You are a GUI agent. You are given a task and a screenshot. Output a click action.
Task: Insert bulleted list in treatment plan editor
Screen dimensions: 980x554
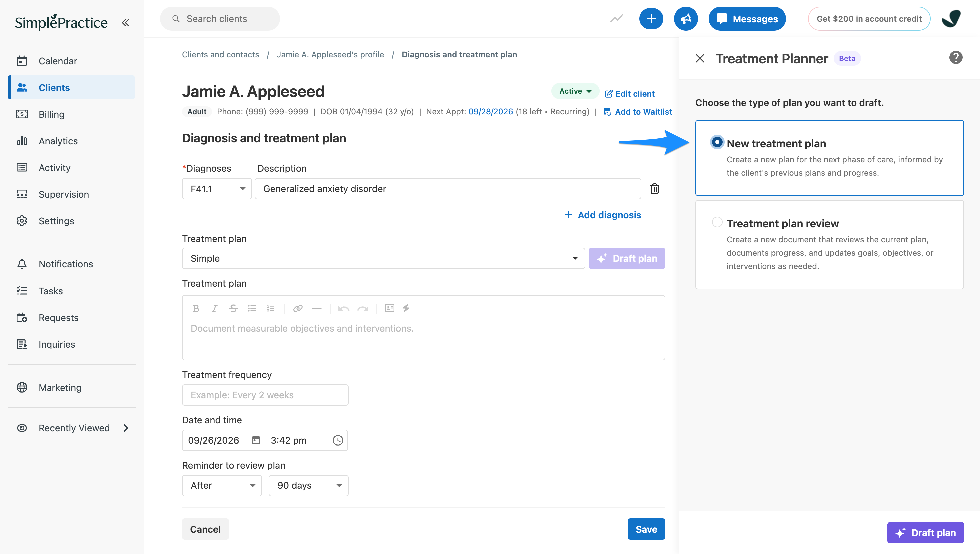(x=252, y=308)
